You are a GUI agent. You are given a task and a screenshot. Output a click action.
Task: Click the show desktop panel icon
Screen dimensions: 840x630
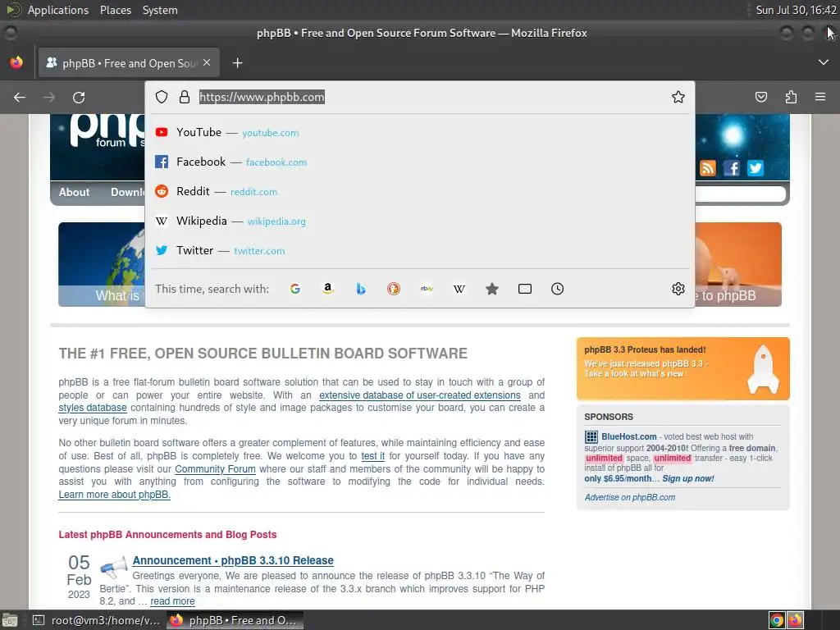[x=10, y=620]
